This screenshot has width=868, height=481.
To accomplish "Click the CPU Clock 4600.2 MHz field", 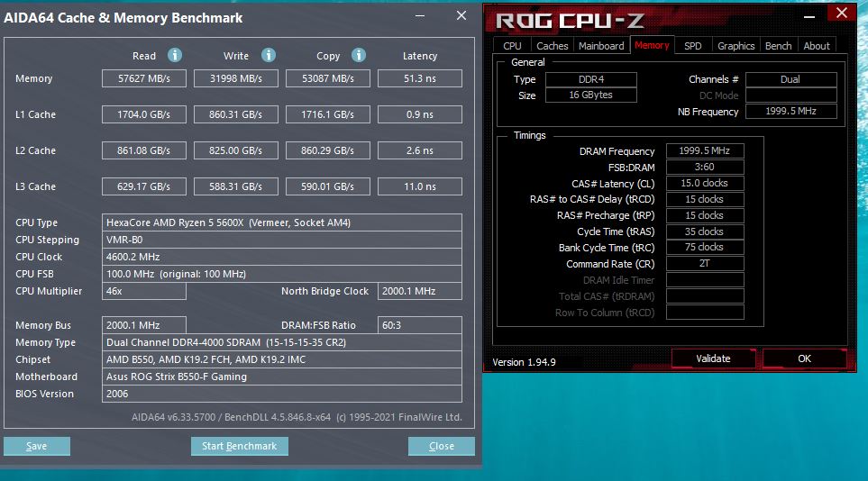I will point(282,257).
